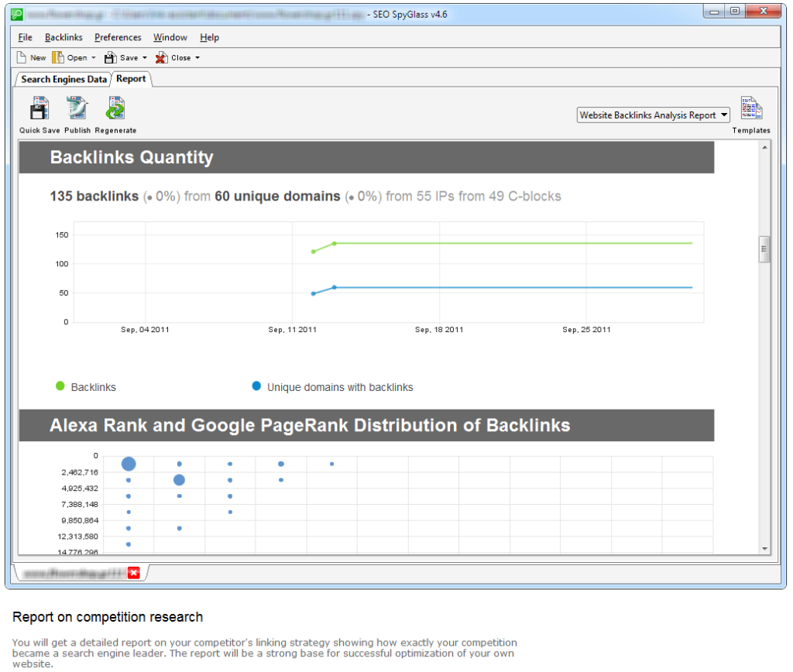The width and height of the screenshot is (793, 672).
Task: Close the project tab with red X
Action: 133,573
